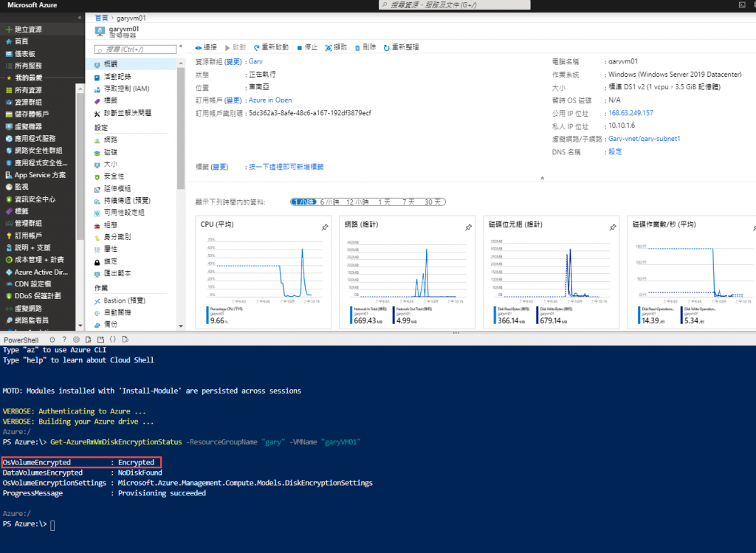Open the Cloud Shell editor braces icon
The width and height of the screenshot is (756, 553).
click(x=113, y=340)
